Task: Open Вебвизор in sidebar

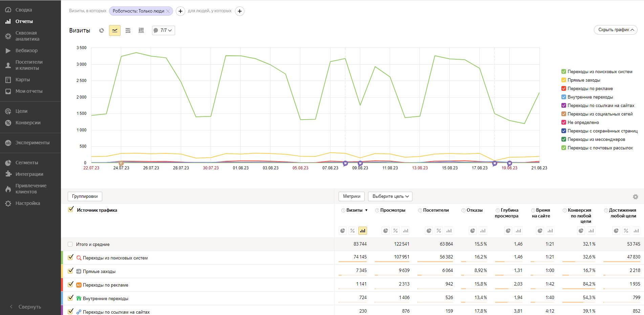Action: pyautogui.click(x=26, y=50)
